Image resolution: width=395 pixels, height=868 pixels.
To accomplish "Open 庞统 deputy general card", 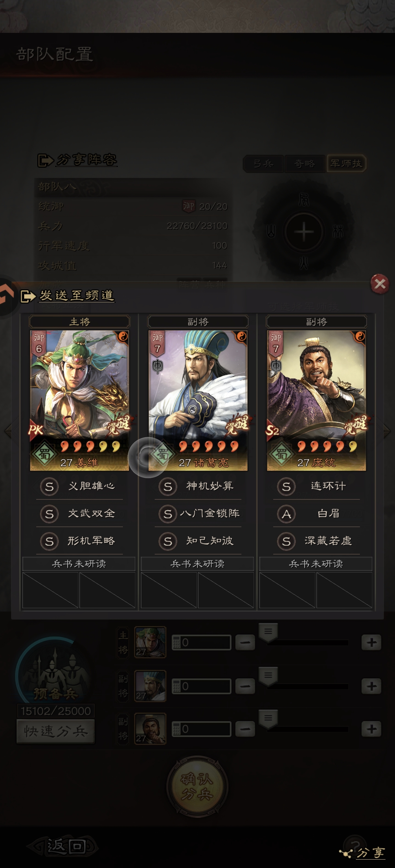I will pos(316,400).
